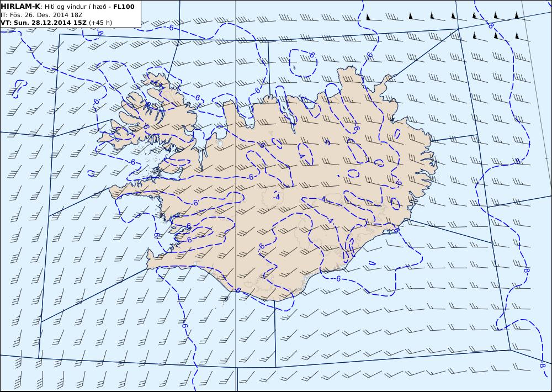Click the FL100 flight level label

[x=124, y=7]
